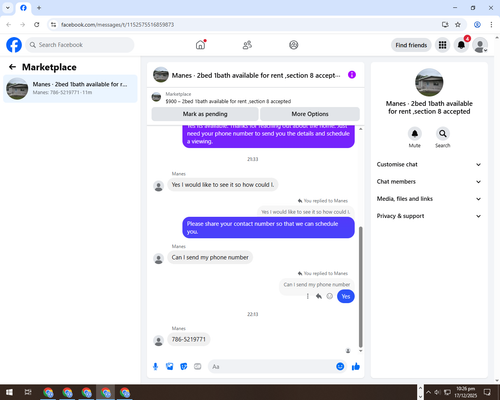Expand Privacy & support section
The height and width of the screenshot is (400, 500).
click(429, 216)
